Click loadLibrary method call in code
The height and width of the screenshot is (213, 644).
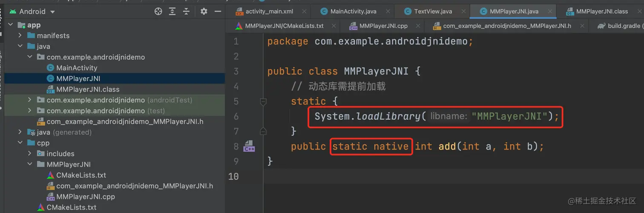pyautogui.click(x=388, y=116)
